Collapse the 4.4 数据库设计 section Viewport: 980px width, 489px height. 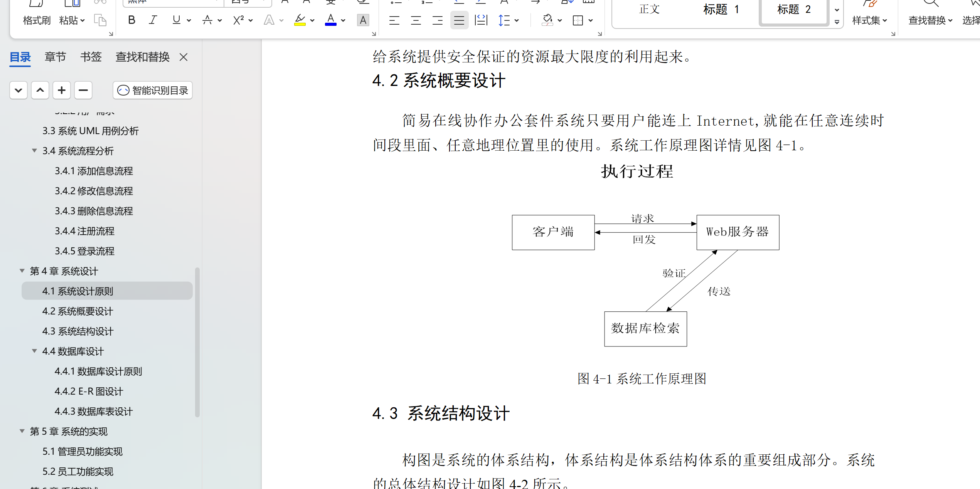[x=35, y=351]
